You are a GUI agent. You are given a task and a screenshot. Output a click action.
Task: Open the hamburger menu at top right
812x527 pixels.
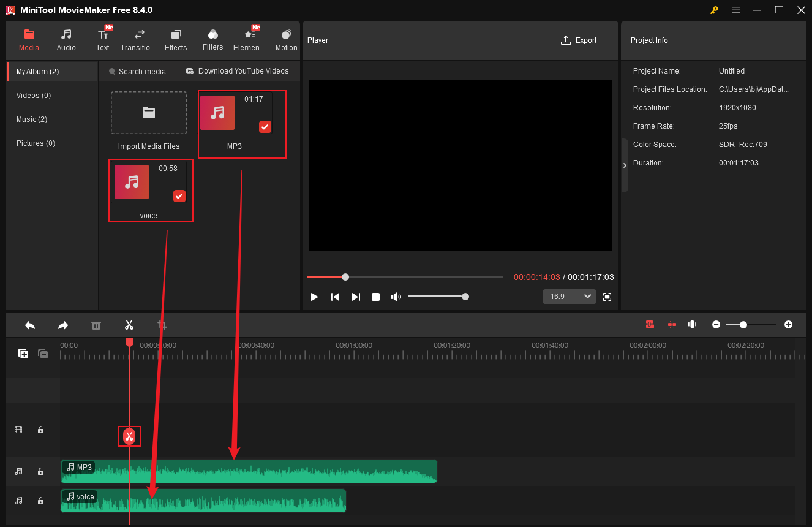point(735,10)
